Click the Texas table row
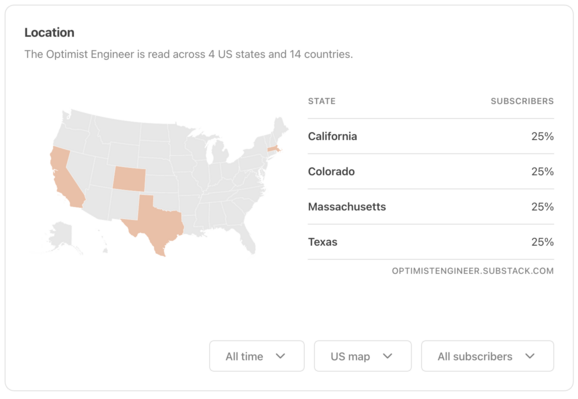The image size is (578, 399). pyautogui.click(x=431, y=242)
